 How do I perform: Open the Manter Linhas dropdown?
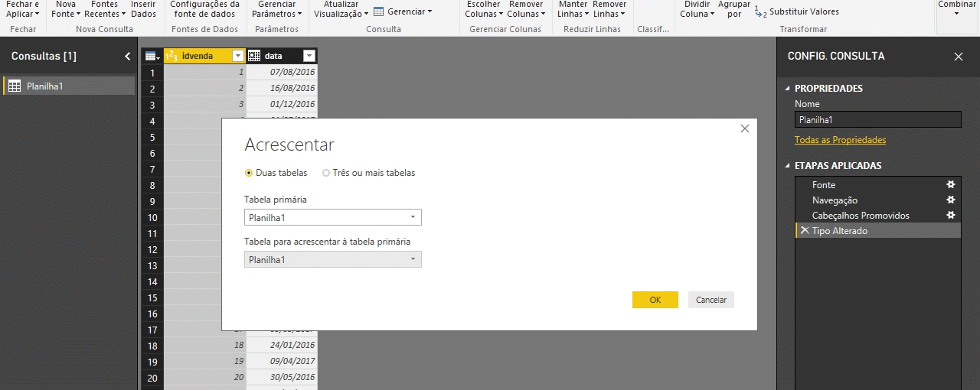point(573,9)
